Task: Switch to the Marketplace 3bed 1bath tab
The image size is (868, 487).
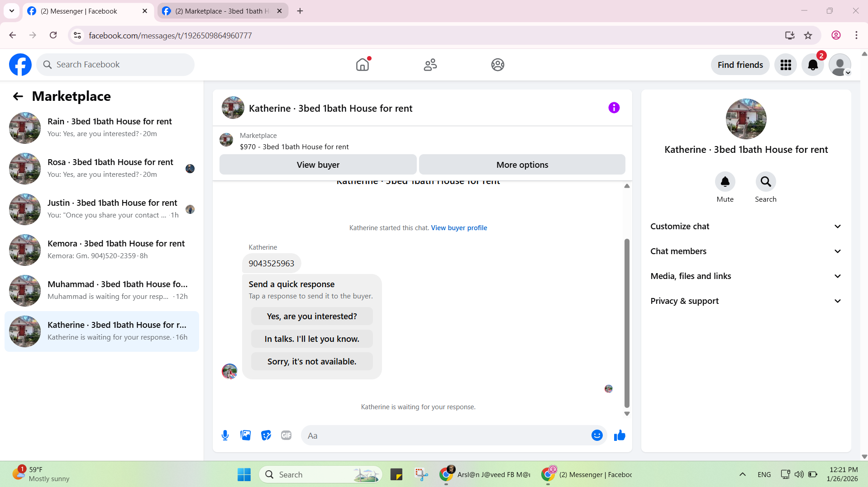Action: tap(222, 11)
